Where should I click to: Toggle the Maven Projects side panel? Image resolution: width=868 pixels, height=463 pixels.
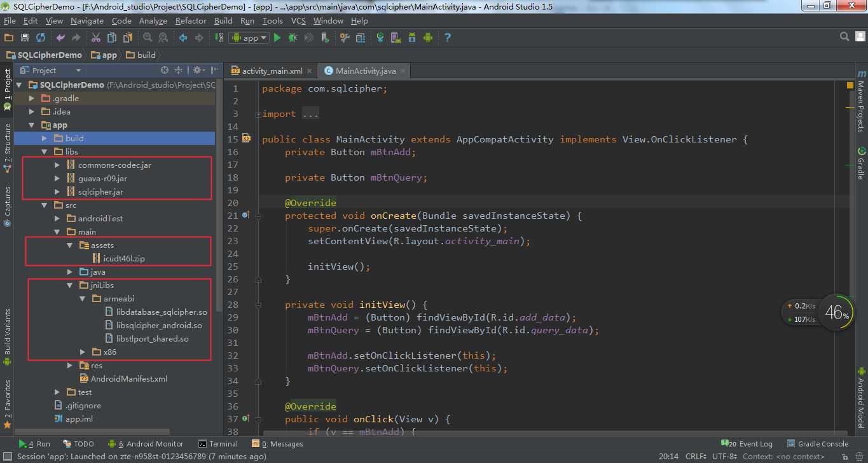[x=861, y=101]
